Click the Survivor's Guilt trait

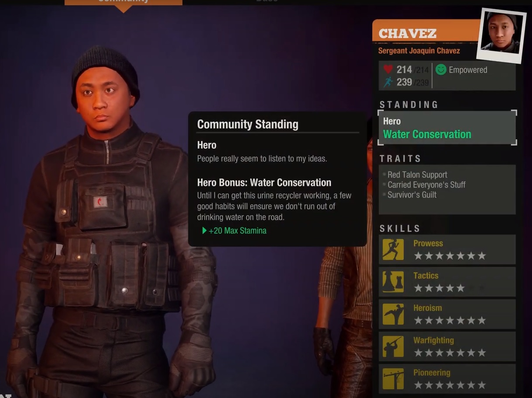tap(412, 195)
